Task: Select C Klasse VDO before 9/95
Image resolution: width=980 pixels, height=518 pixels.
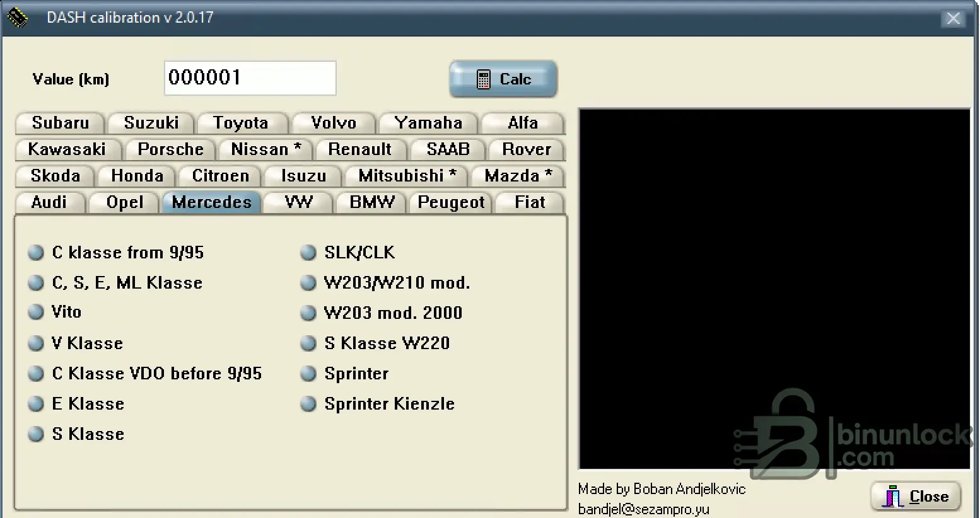Action: point(36,374)
